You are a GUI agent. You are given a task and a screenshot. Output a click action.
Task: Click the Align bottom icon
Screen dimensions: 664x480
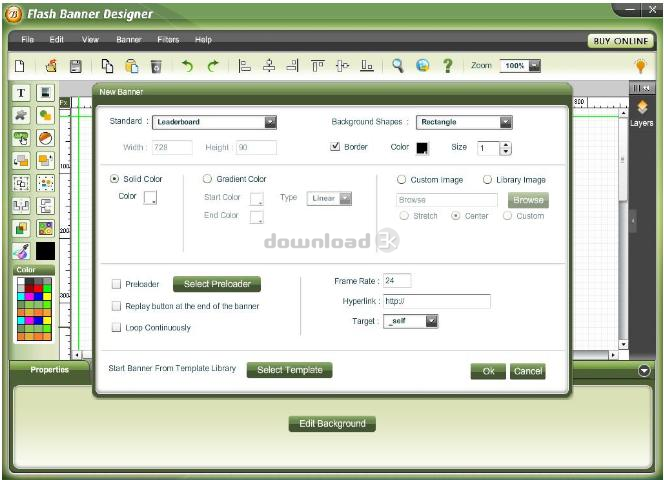(367, 66)
